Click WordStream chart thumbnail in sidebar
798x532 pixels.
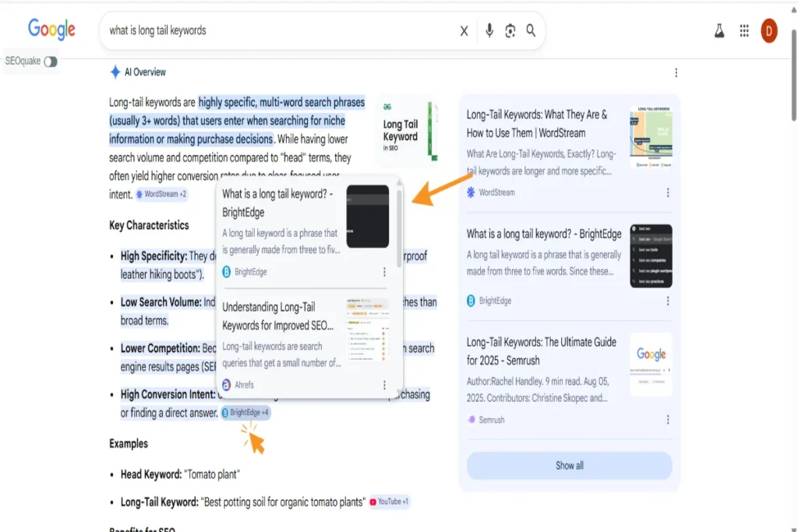pos(651,137)
